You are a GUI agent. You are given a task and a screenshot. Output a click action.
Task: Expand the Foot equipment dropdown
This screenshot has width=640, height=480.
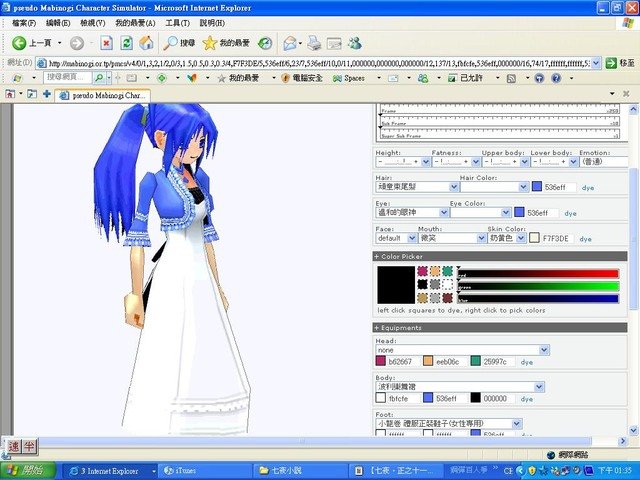click(517, 423)
